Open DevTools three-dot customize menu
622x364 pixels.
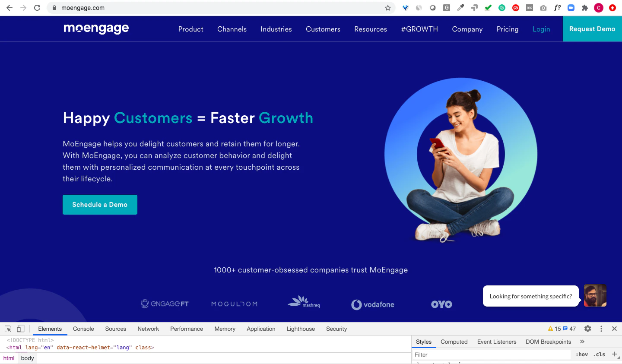click(x=601, y=329)
